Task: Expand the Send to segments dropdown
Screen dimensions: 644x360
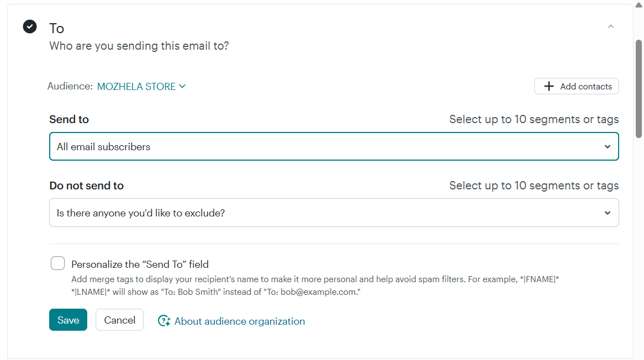Action: (334, 146)
